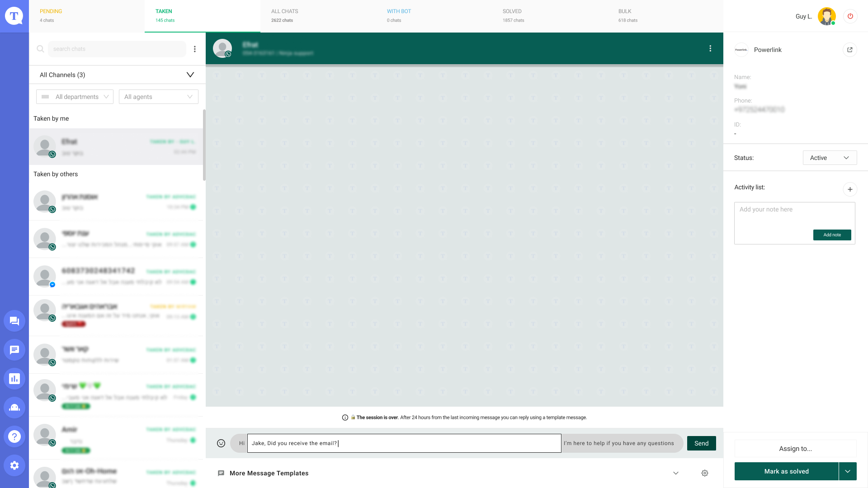Click the red power logout icon
This screenshot has height=488, width=868.
(x=850, y=16)
